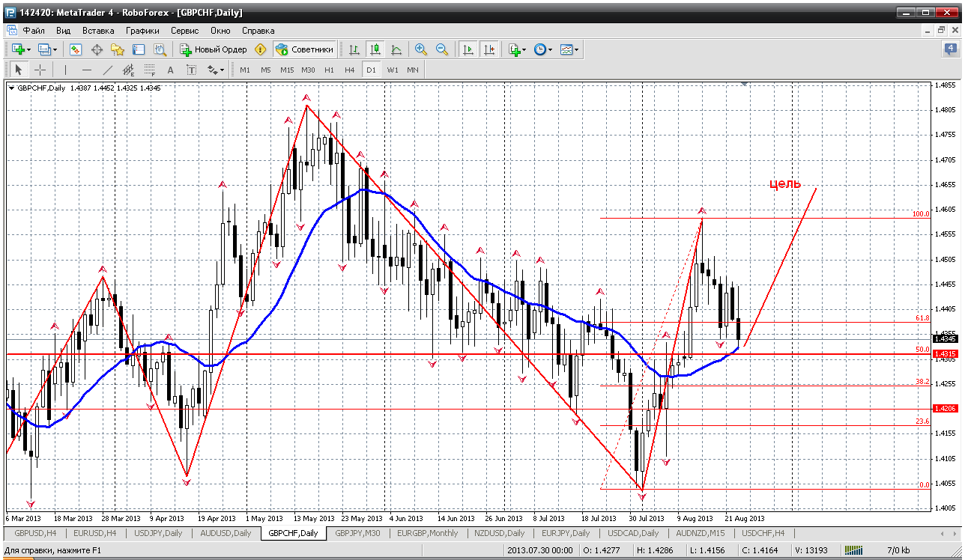Viewport: 965px width, 560px height.
Task: Select the M1 timeframe button
Action: point(245,70)
